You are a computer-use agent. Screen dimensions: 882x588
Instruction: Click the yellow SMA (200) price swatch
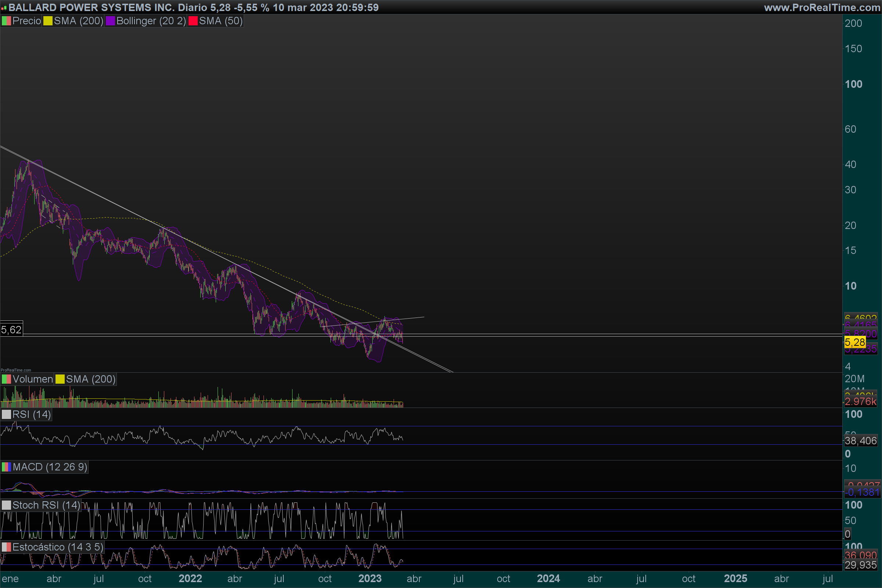(x=48, y=21)
